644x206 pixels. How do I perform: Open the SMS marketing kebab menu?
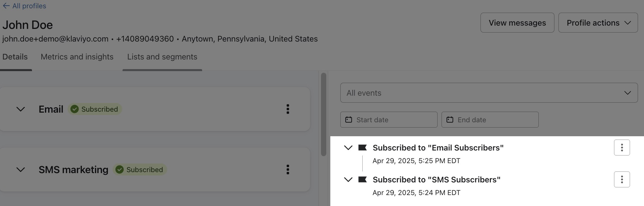tap(288, 170)
